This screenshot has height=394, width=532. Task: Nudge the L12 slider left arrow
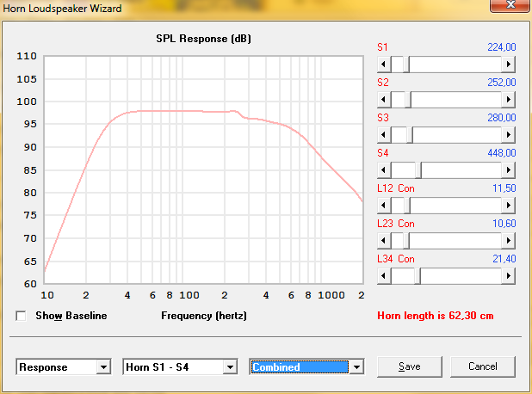pos(384,205)
